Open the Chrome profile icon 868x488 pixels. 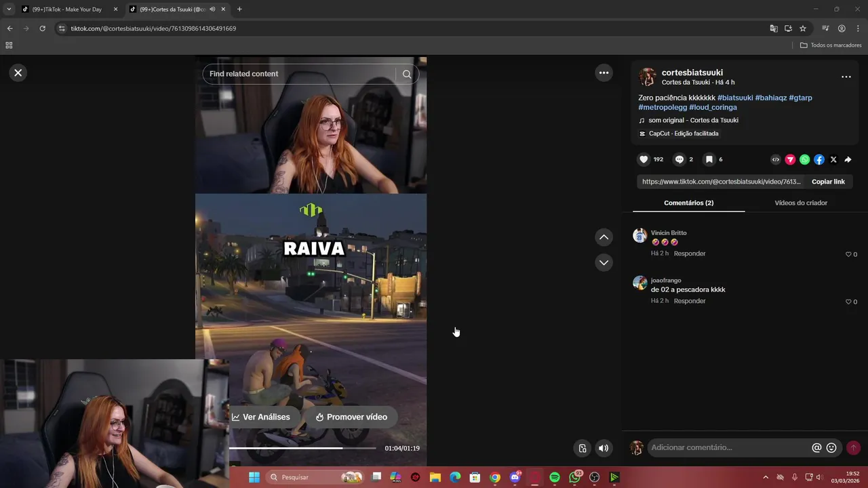(842, 28)
